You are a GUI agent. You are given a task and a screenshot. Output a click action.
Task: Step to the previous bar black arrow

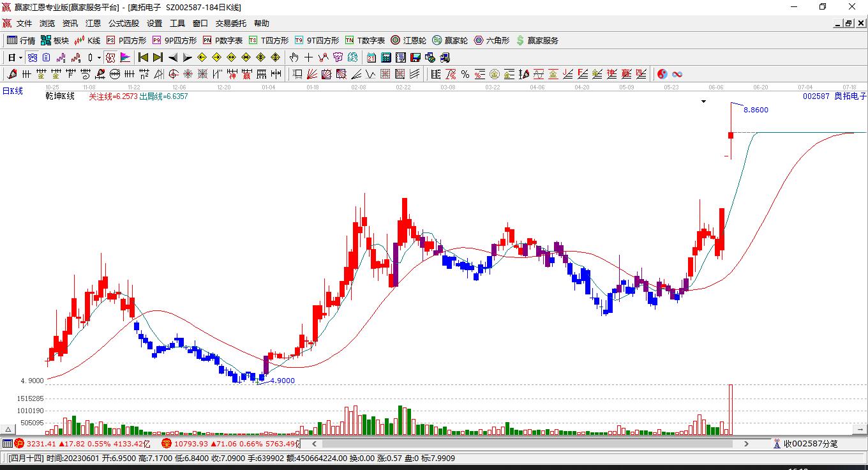point(173,57)
